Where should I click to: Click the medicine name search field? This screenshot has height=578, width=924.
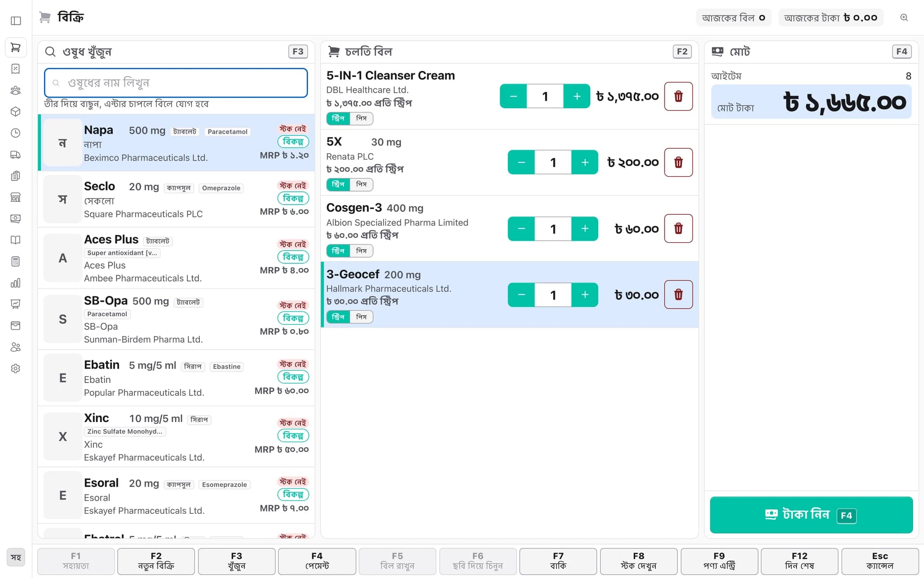176,83
